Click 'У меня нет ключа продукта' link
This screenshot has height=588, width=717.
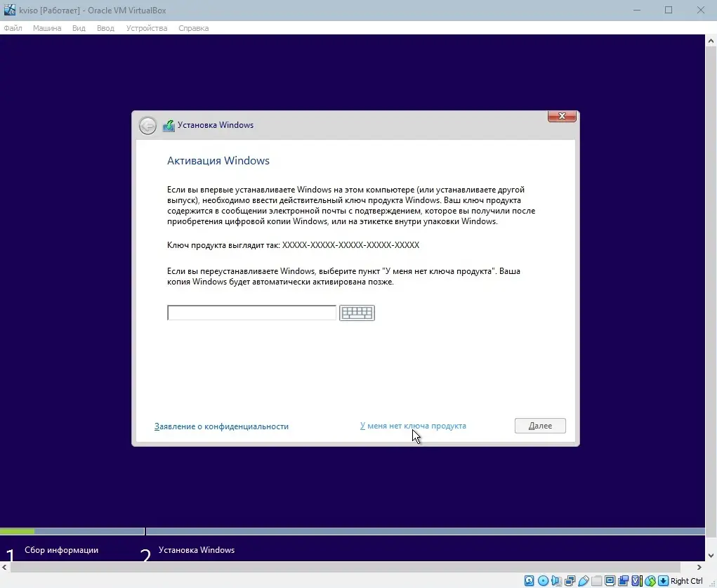(x=413, y=426)
